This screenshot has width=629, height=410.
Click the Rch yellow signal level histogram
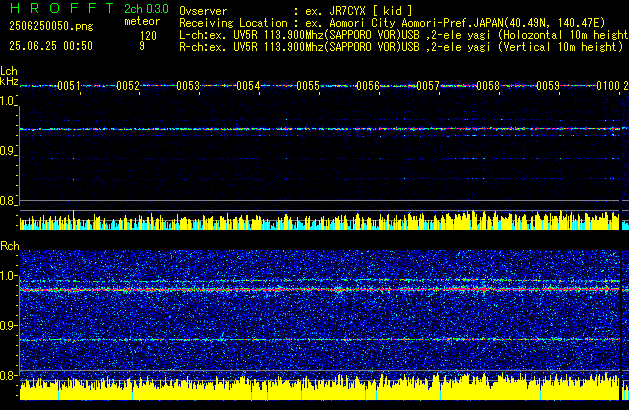click(319, 387)
